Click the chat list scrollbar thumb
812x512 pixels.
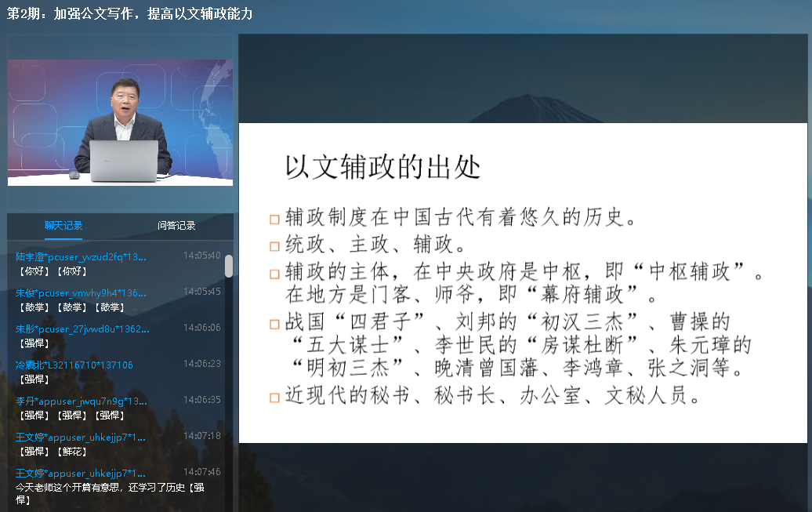(x=229, y=266)
